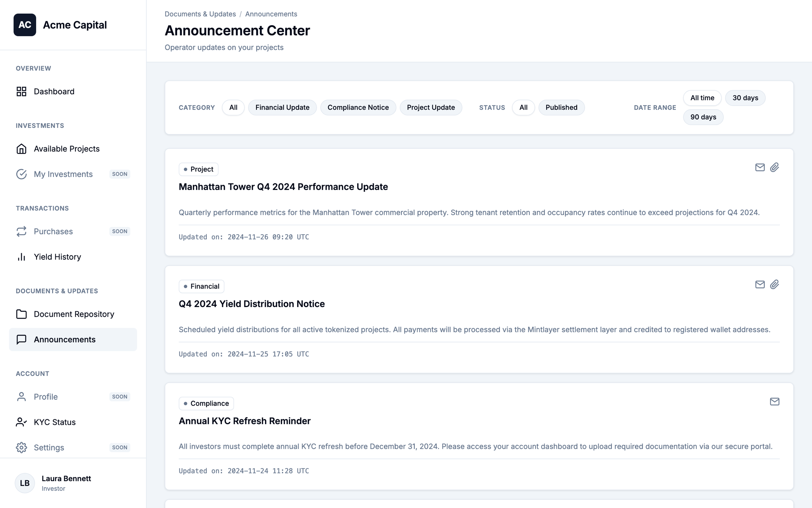Click 'Operator updates on your projects' subtitle
The width and height of the screenshot is (812, 508).
224,48
